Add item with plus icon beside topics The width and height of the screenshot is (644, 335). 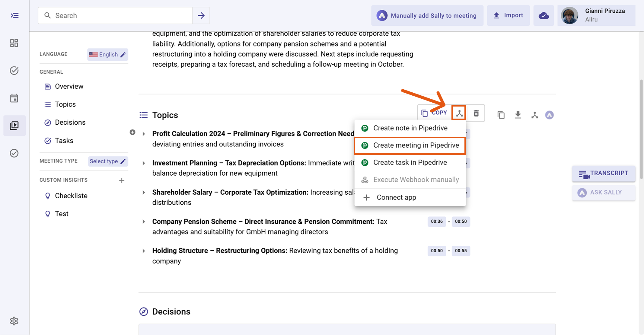point(132,132)
